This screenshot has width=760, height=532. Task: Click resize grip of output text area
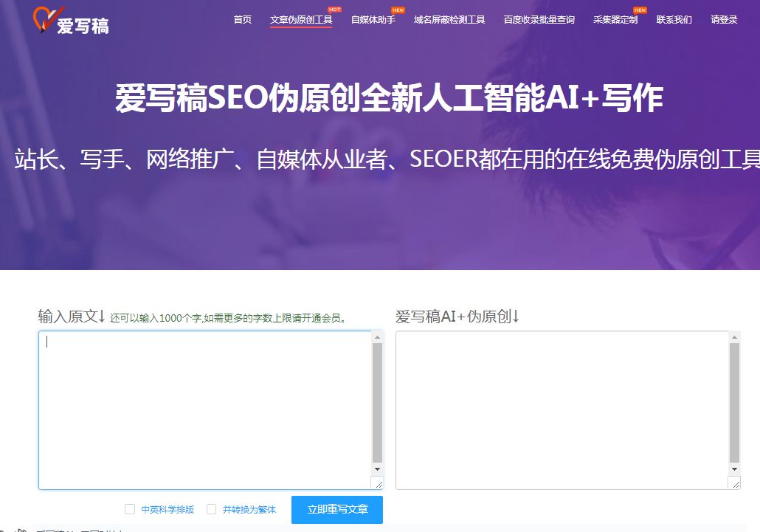click(x=735, y=483)
